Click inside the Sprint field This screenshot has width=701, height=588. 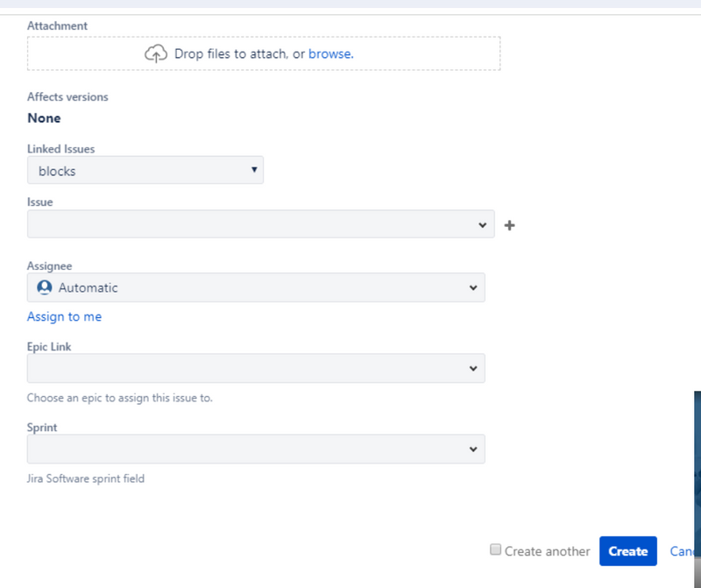(245, 449)
